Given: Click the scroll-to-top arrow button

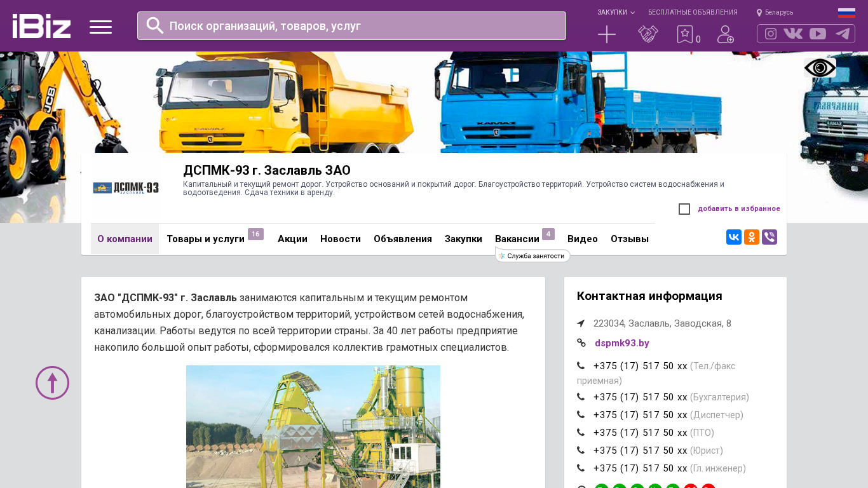Looking at the screenshot, I should (52, 383).
